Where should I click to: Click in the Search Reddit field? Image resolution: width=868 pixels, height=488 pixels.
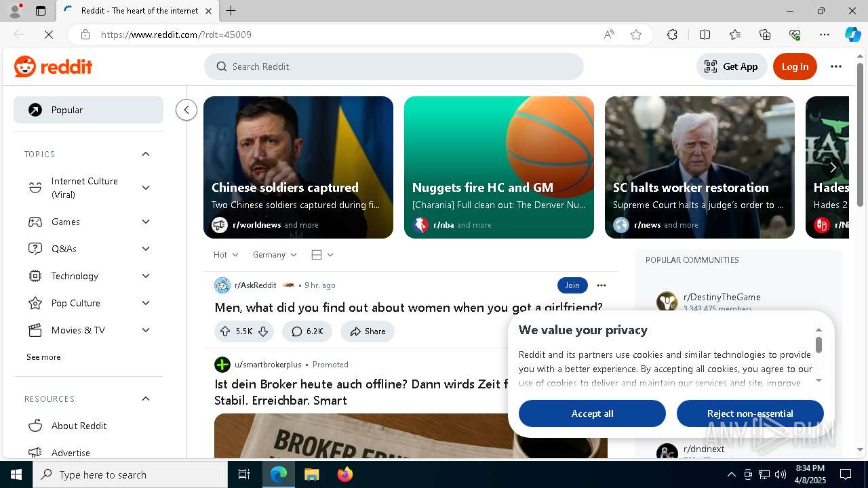pos(394,66)
